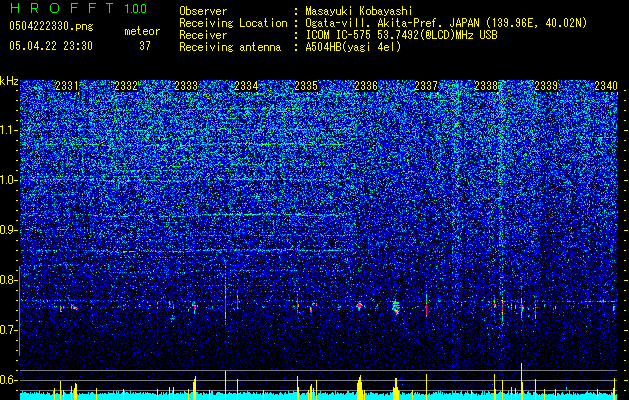Click the 2336 time marker
This screenshot has height=400, width=629.
coord(366,86)
